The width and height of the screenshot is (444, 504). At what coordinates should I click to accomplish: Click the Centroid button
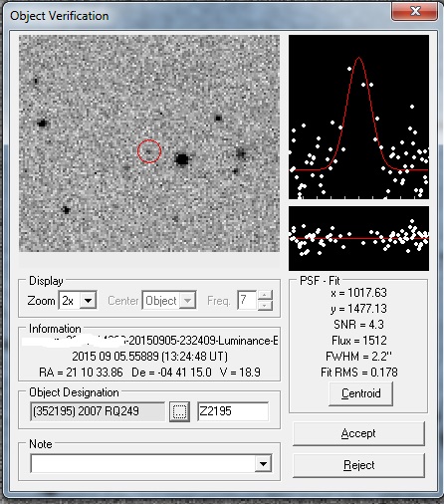[x=360, y=393]
